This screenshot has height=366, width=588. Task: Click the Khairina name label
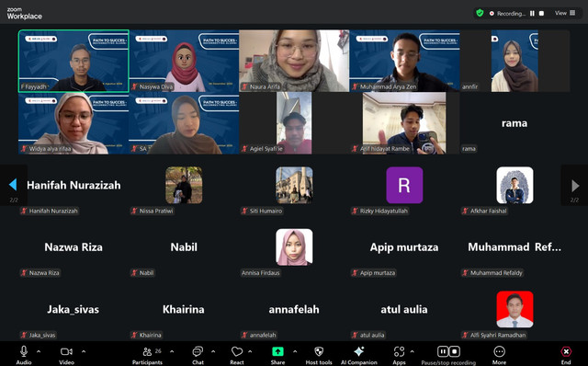click(x=150, y=336)
